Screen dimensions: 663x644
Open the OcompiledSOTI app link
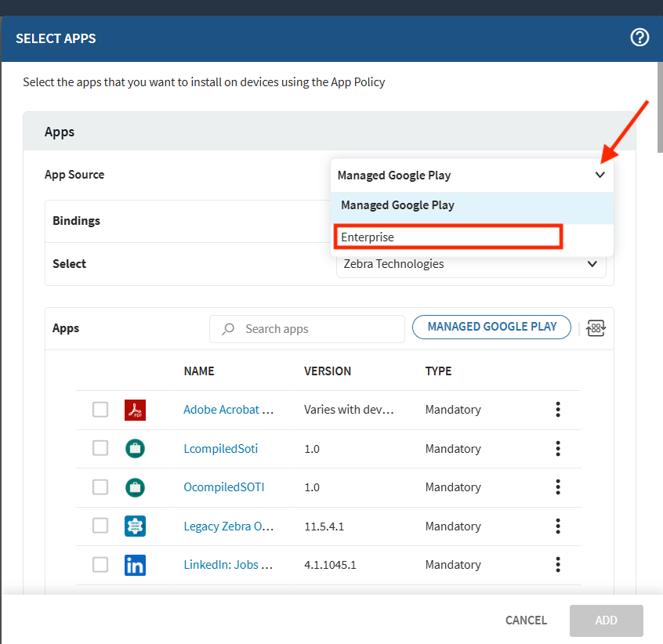click(223, 487)
